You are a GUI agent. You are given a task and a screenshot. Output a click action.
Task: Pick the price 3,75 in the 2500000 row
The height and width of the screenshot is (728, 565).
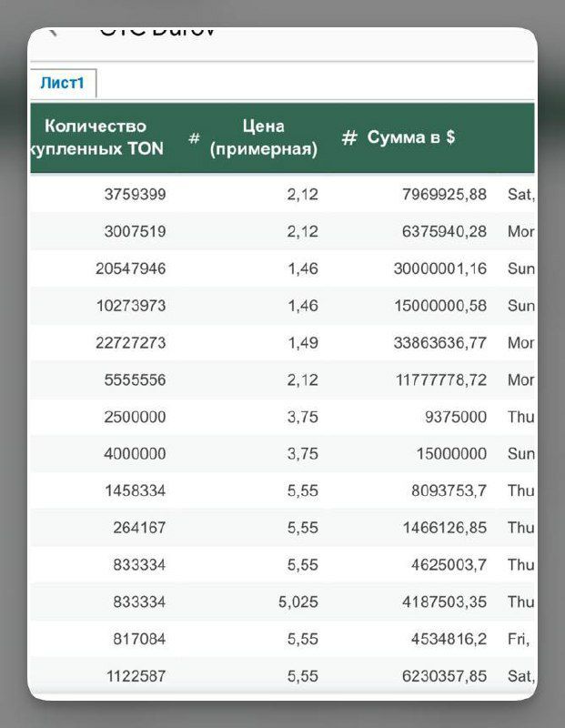(x=303, y=417)
